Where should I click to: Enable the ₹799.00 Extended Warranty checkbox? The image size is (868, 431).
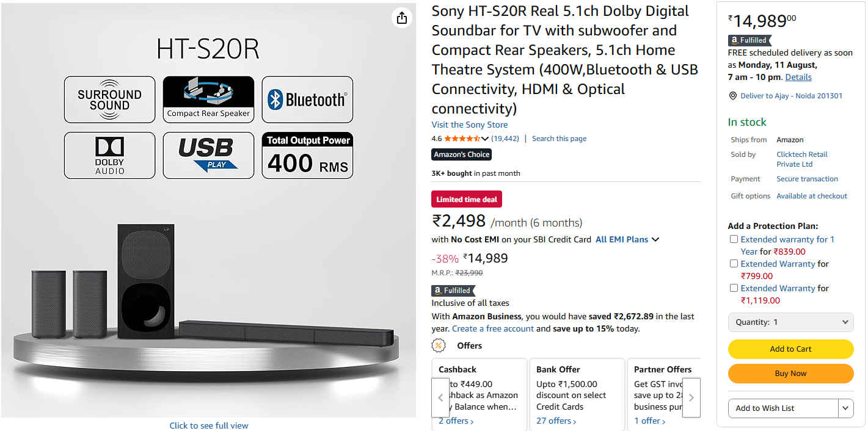pos(734,264)
